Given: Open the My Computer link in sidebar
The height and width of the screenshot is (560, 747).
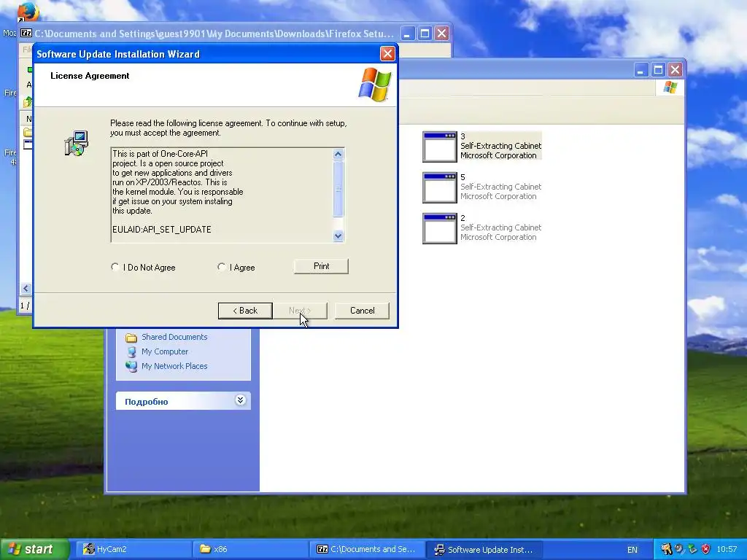Looking at the screenshot, I should (x=165, y=351).
